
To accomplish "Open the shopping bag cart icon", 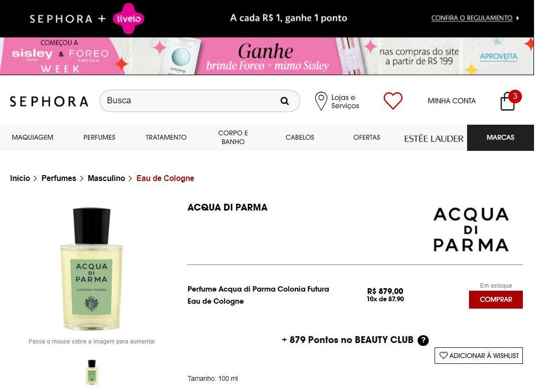I will pyautogui.click(x=508, y=101).
